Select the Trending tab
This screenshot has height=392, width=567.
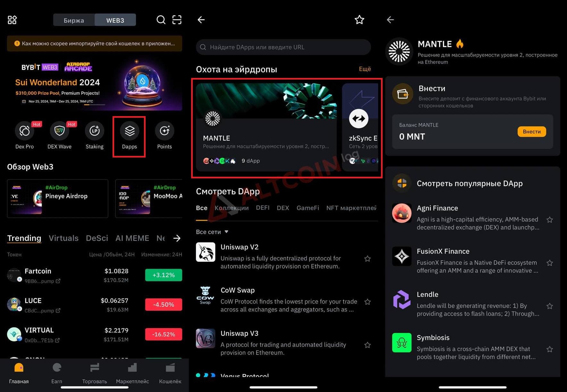pyautogui.click(x=24, y=238)
